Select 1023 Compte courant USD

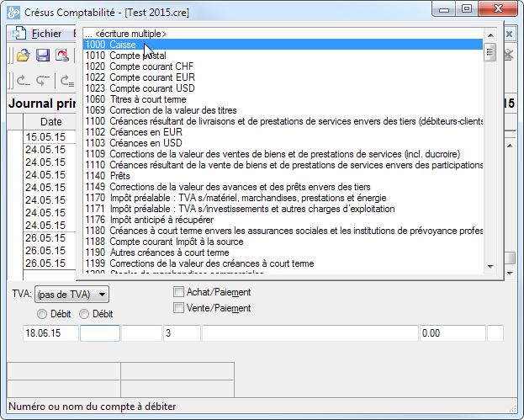click(x=283, y=88)
